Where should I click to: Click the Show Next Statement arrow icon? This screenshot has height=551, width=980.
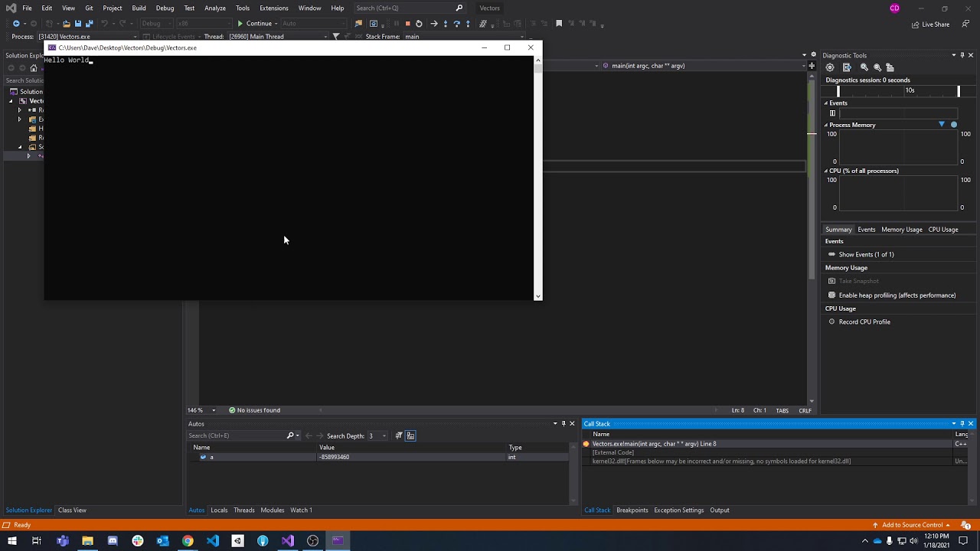pos(433,24)
